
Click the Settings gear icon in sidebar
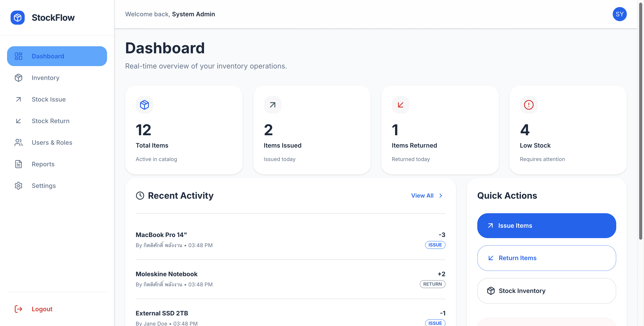coord(19,185)
